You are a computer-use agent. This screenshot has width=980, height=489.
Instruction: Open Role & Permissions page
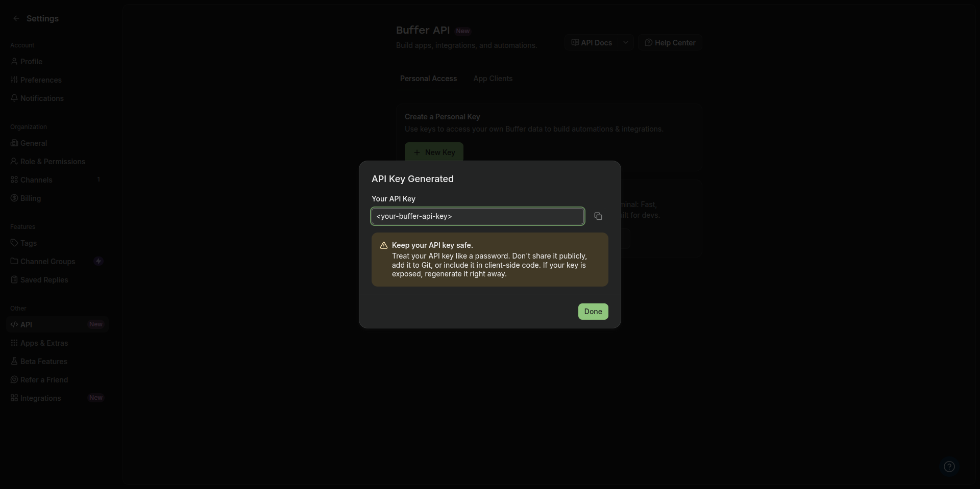(x=57, y=162)
